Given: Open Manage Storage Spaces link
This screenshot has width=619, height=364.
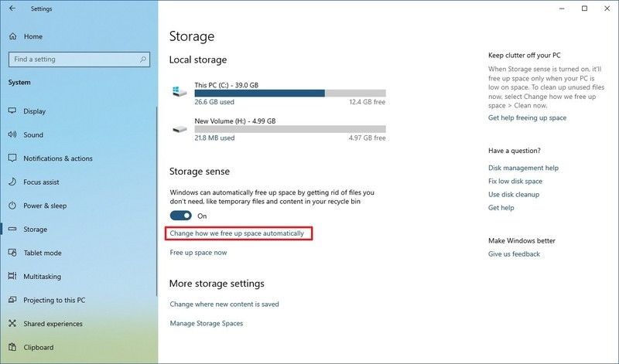Looking at the screenshot, I should (x=207, y=323).
